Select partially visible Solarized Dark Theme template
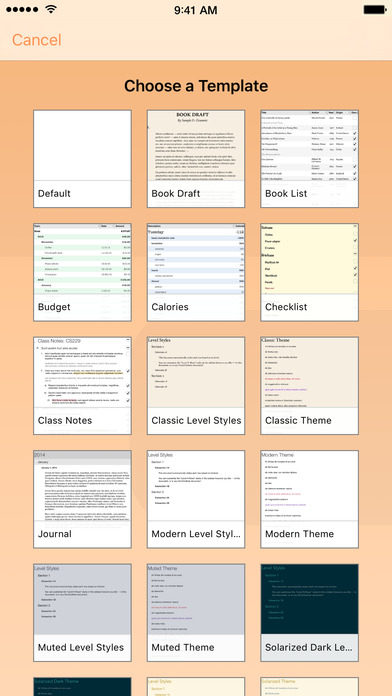The width and height of the screenshot is (392, 696). pos(82,687)
